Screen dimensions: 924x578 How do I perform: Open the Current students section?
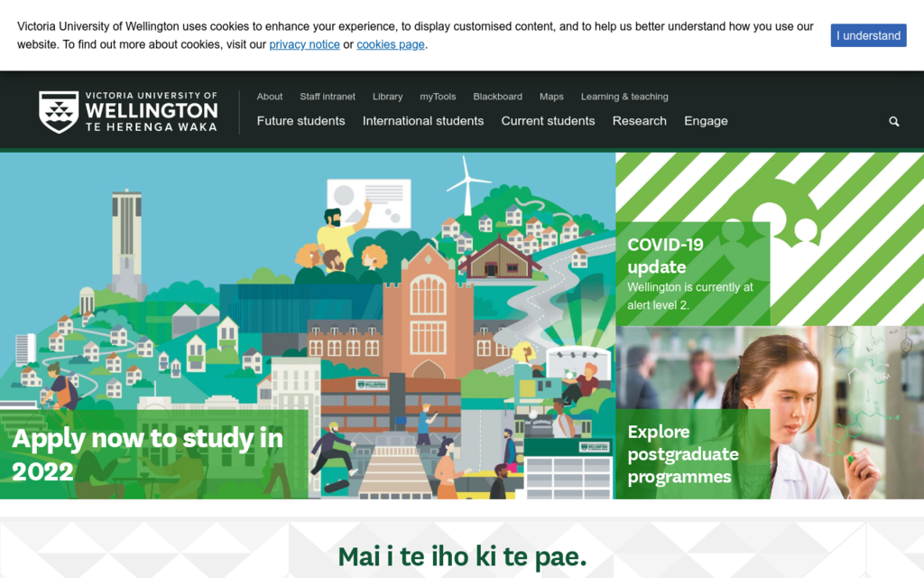pyautogui.click(x=548, y=121)
